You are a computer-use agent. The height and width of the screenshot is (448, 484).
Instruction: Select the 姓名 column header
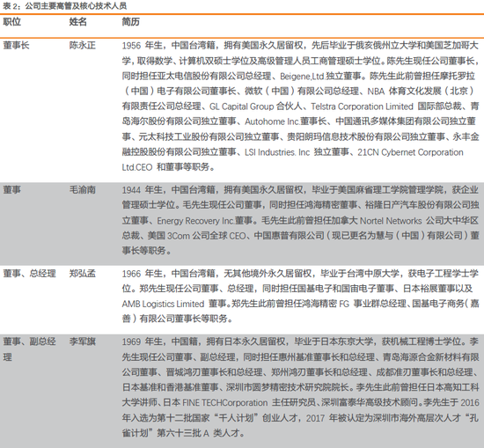tap(77, 22)
